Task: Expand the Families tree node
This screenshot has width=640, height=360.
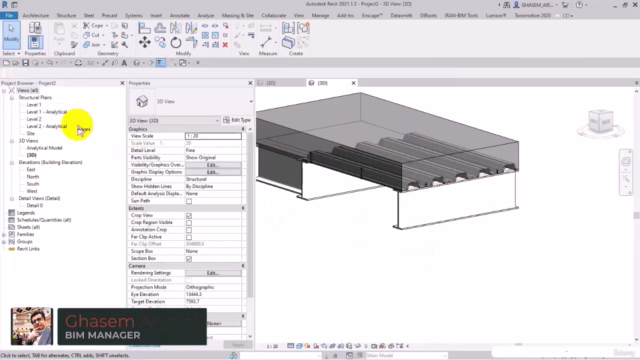Action: [x=4, y=235]
